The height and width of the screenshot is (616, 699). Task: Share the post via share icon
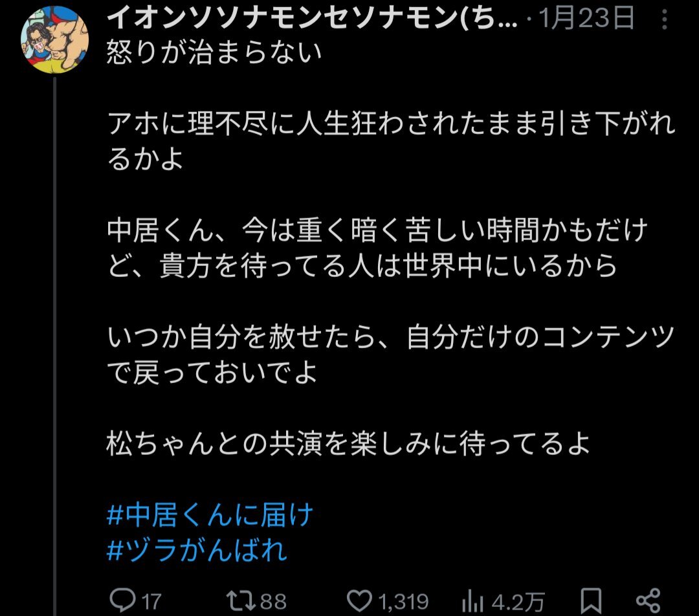[x=648, y=600]
